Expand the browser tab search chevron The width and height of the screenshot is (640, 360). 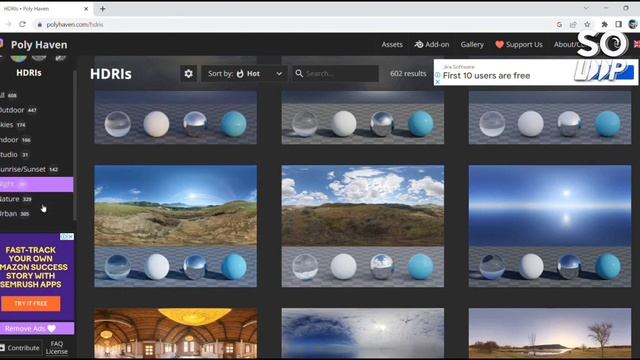point(586,8)
